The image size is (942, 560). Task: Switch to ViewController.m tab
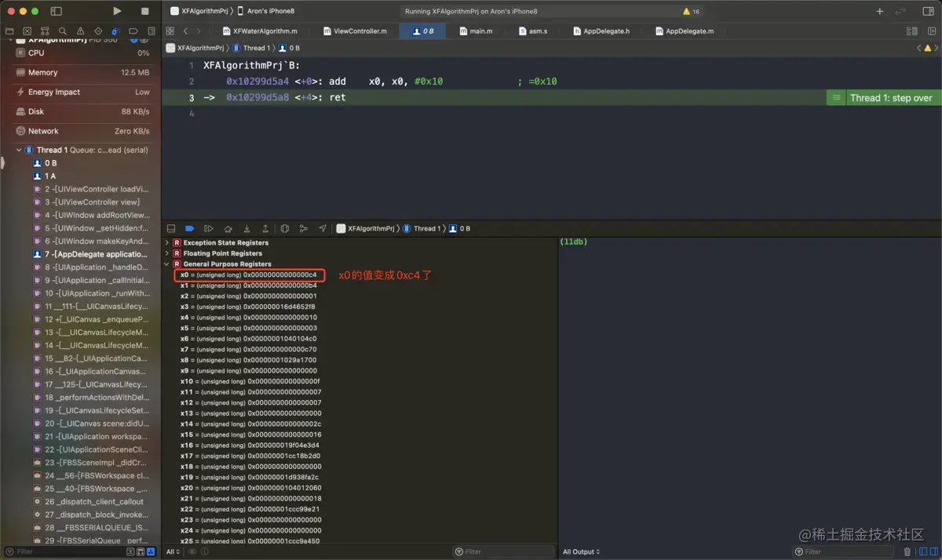click(x=355, y=31)
